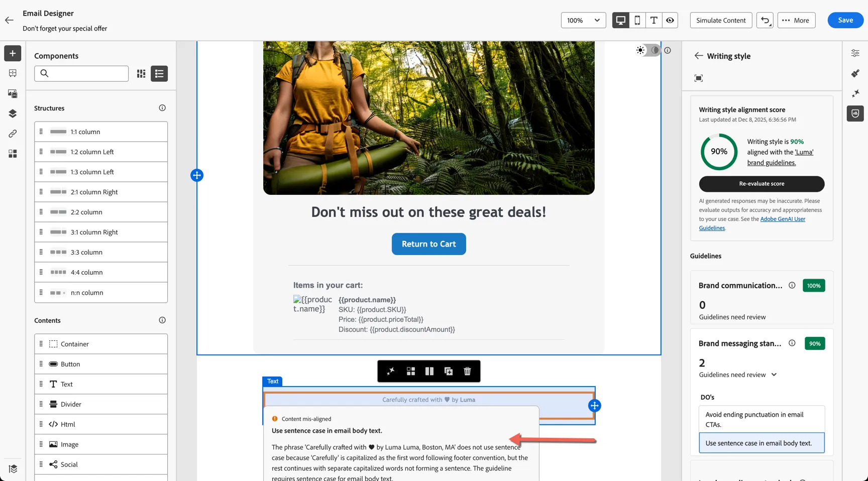Undo the last change
Screen dimensions: 868x481
click(x=765, y=20)
